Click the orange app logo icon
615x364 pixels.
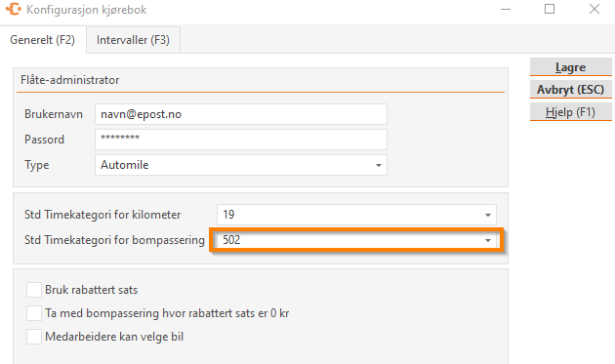pyautogui.click(x=14, y=9)
